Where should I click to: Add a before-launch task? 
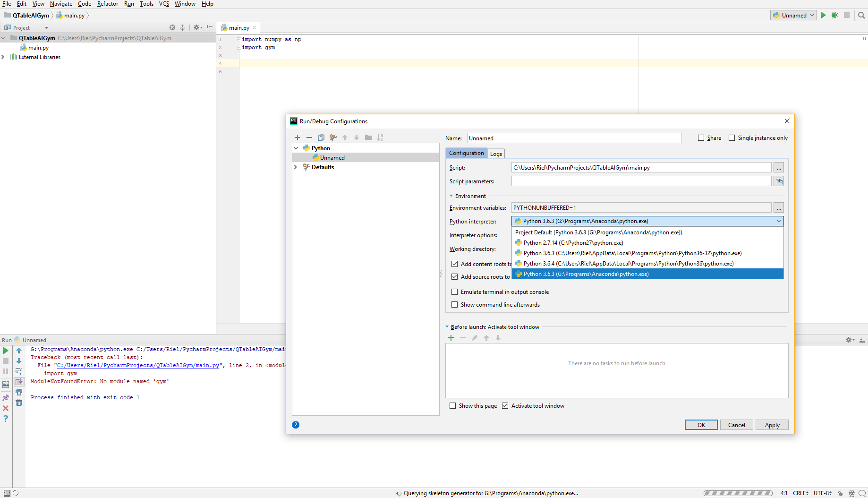click(x=451, y=338)
